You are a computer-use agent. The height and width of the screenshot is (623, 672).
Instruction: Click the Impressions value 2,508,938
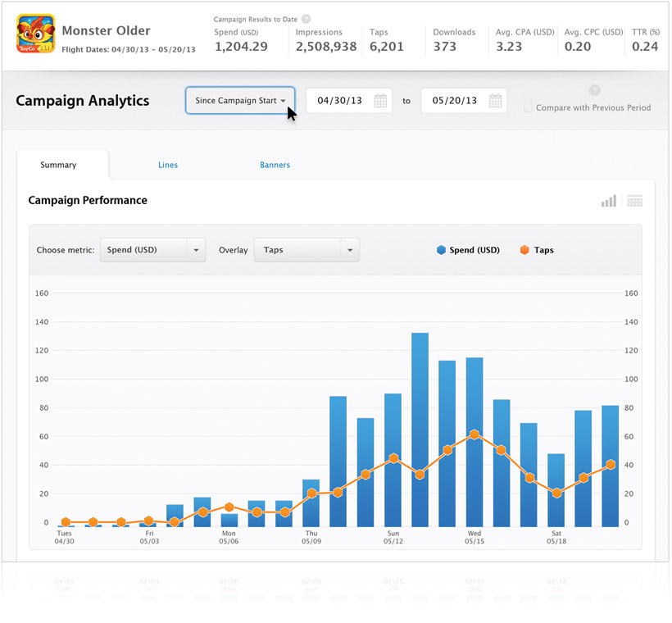click(x=326, y=46)
